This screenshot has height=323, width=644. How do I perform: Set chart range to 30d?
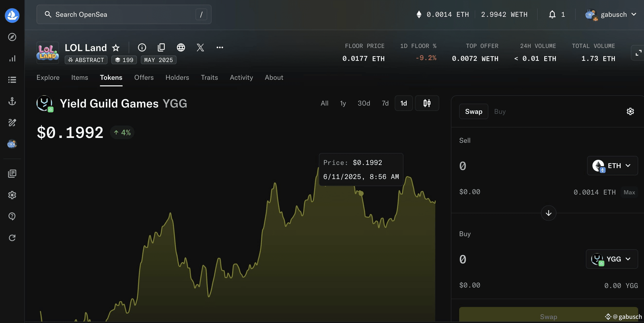coord(364,103)
